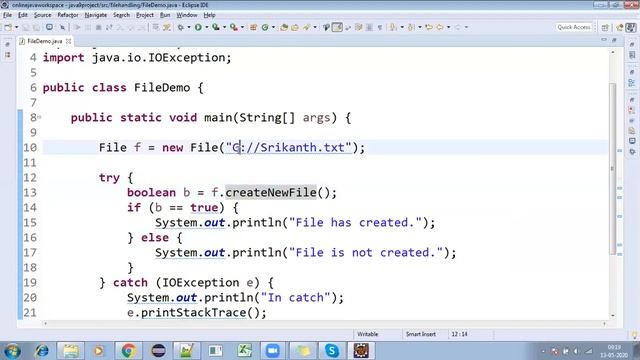Screen dimensions: 640x360
Task: Open Zoom from the taskbar
Action: pos(272,351)
